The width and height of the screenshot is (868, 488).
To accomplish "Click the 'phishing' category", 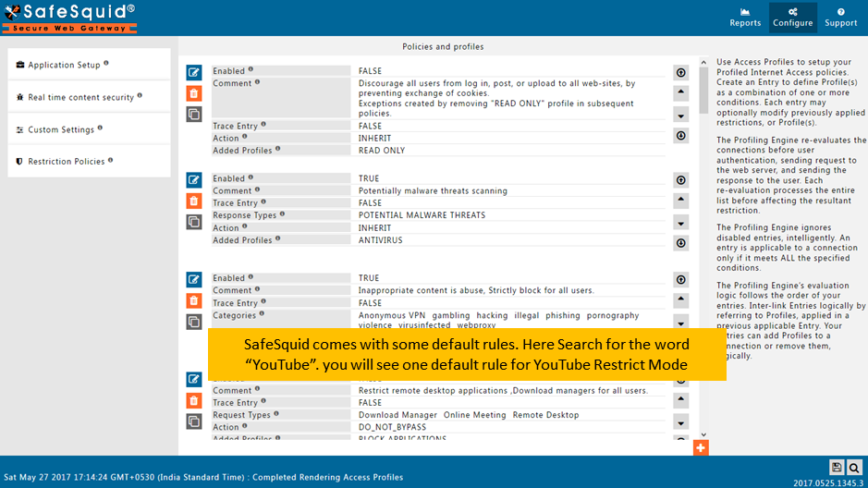I will pos(562,315).
